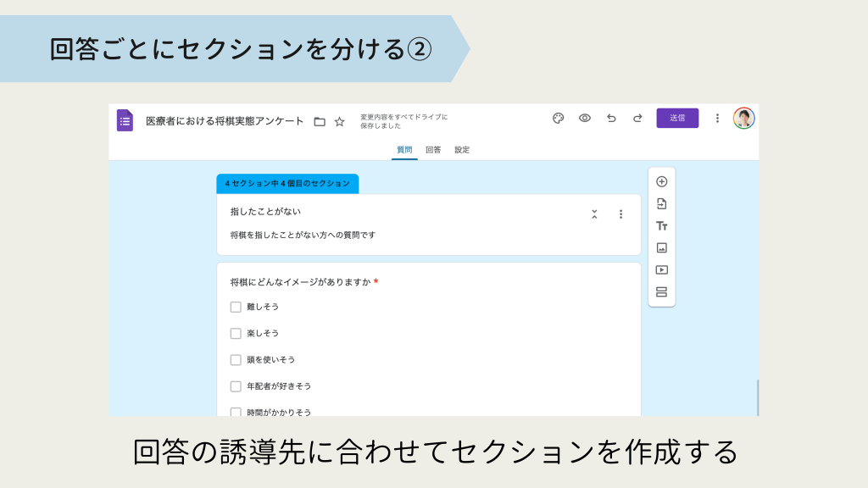Click the 送信 button
This screenshot has height=488, width=868.
click(x=677, y=118)
